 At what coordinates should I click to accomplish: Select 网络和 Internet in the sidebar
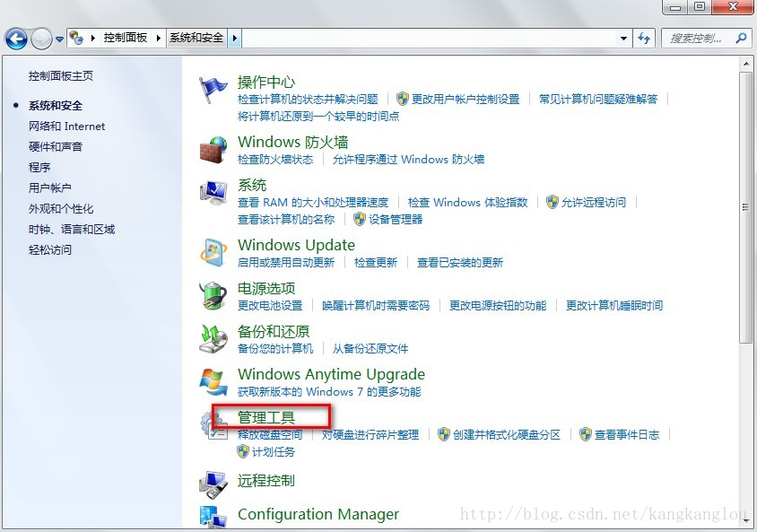(66, 126)
